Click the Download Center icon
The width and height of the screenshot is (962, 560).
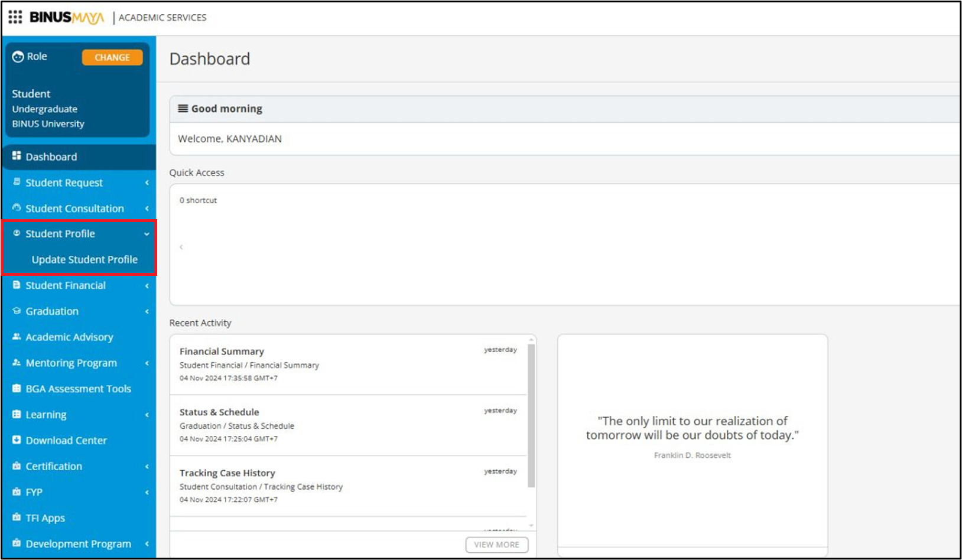pos(17,440)
